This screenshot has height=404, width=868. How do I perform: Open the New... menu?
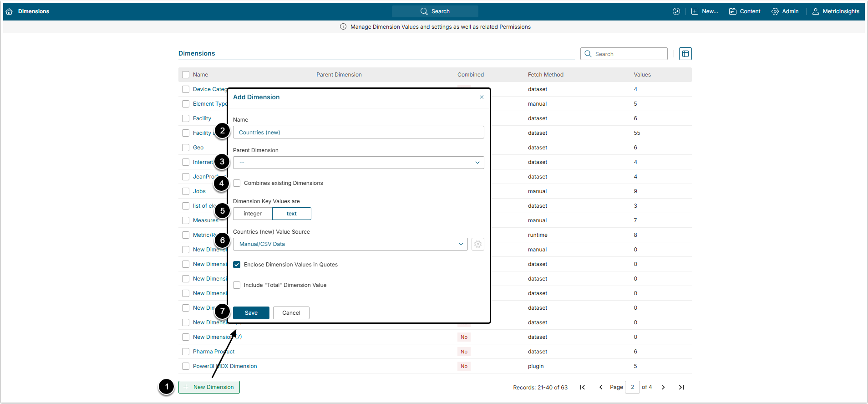705,11
